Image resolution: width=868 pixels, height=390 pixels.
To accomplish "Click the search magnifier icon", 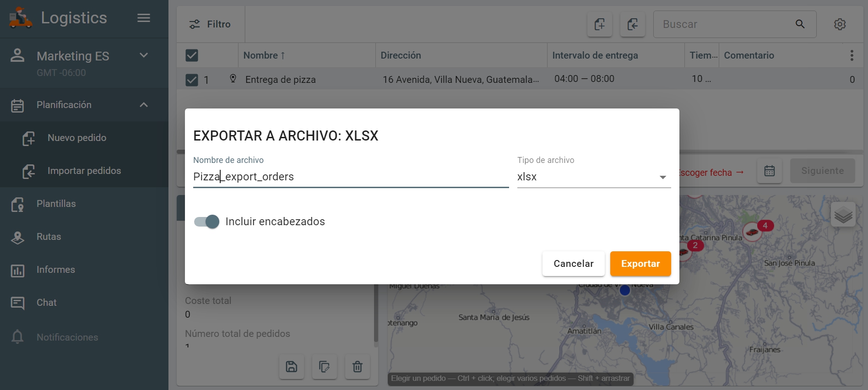I will [800, 24].
